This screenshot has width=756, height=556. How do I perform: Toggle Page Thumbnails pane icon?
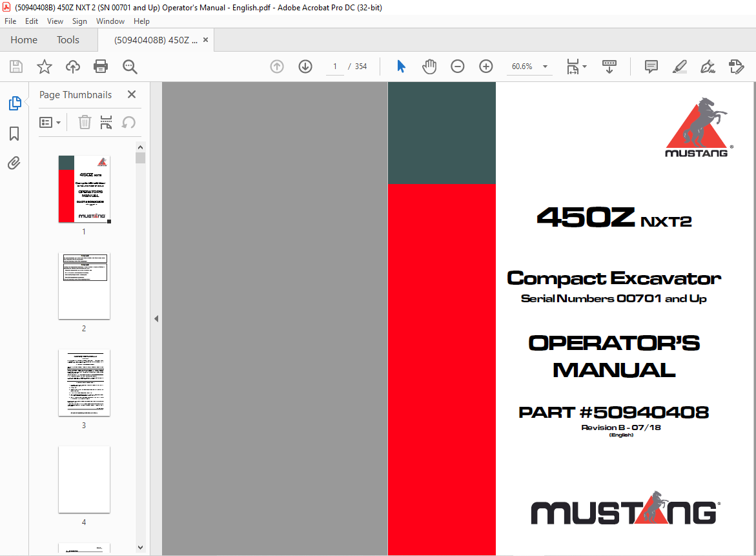point(14,103)
